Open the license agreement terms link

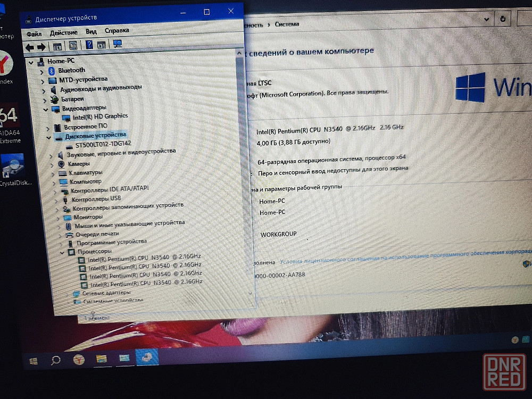[405, 256]
